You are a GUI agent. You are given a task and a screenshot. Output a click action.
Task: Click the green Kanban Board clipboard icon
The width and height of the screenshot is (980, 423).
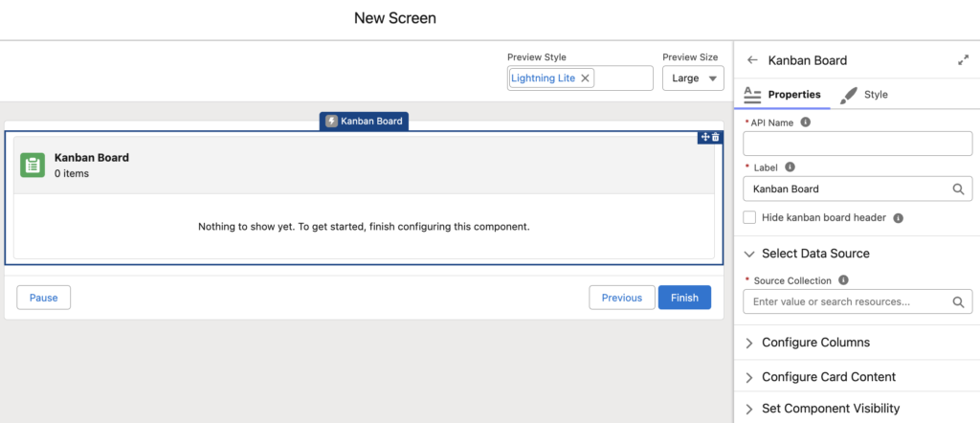33,165
